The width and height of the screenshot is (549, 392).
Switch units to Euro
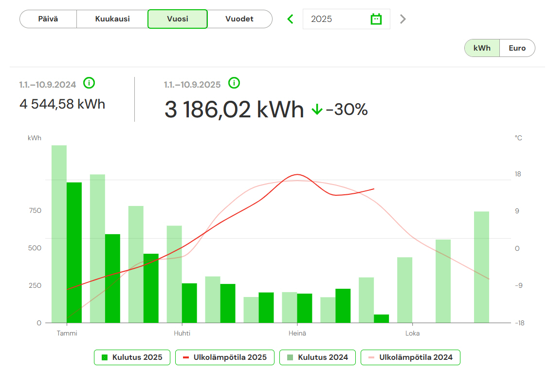[x=517, y=48]
